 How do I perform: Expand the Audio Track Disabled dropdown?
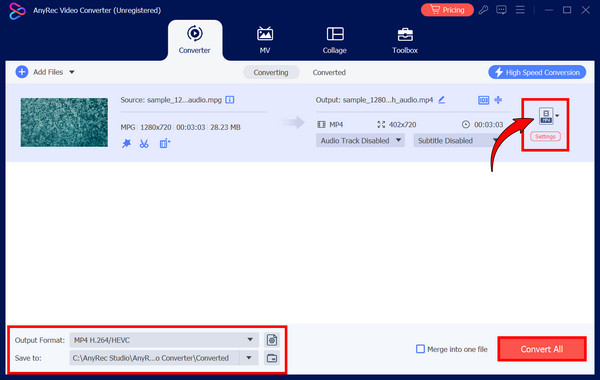pyautogui.click(x=360, y=140)
